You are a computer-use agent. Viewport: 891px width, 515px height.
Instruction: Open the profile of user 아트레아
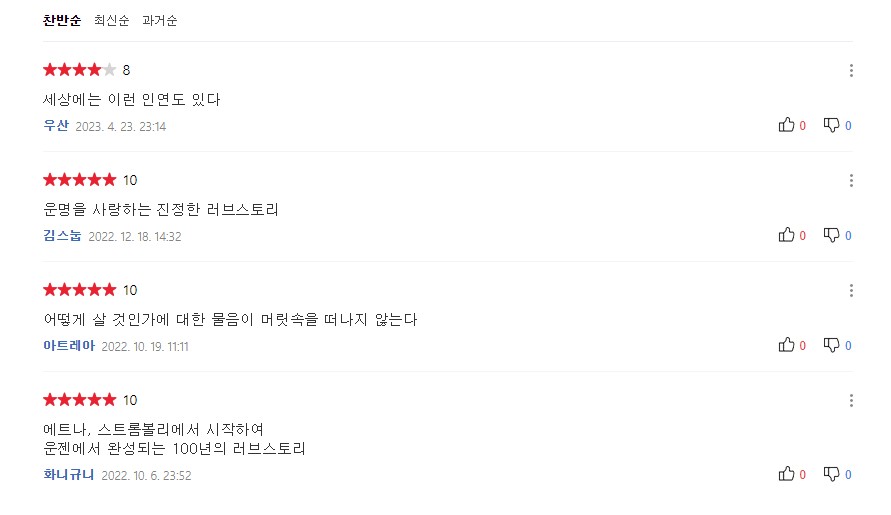click(x=69, y=346)
